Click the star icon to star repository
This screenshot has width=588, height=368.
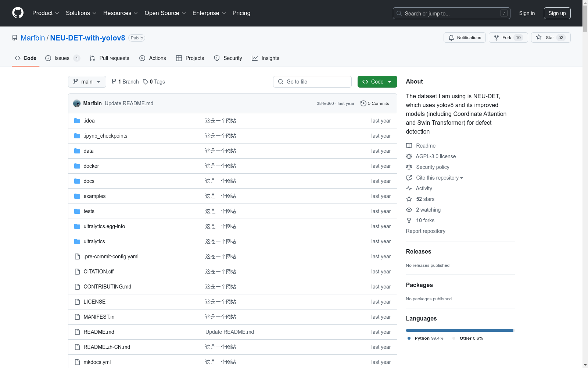[x=539, y=37]
